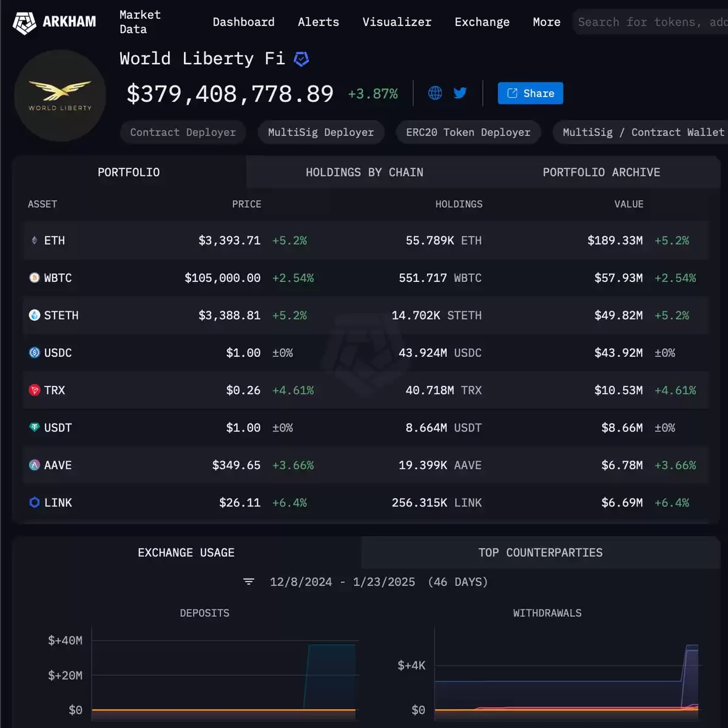728x728 pixels.
Task: Click the verified badge next to World Liberty Fi
Action: pyautogui.click(x=302, y=59)
